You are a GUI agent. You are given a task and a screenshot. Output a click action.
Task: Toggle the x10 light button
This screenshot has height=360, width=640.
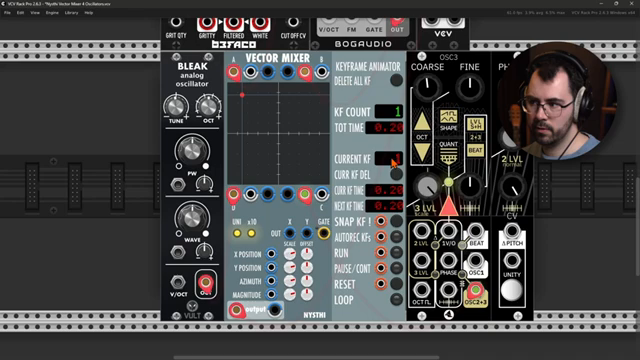251,233
